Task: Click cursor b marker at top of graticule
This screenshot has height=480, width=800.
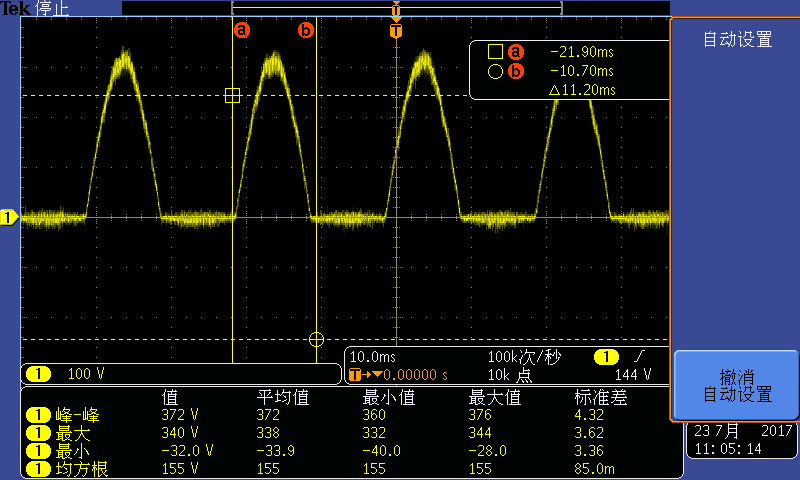Action: [x=306, y=31]
